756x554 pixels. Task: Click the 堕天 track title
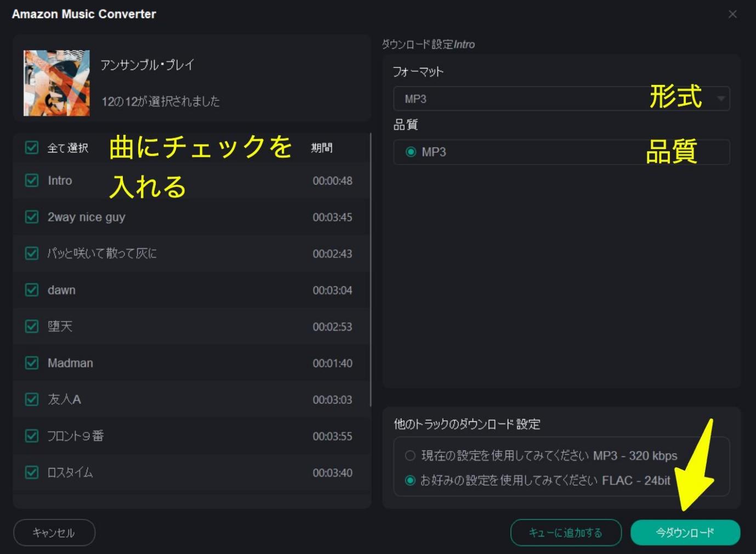tap(60, 326)
